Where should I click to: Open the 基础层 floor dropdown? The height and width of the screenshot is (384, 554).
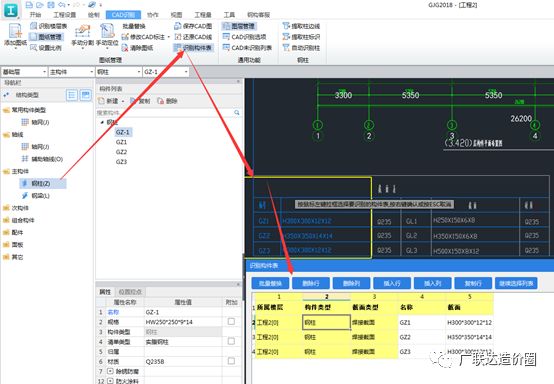pos(24,72)
